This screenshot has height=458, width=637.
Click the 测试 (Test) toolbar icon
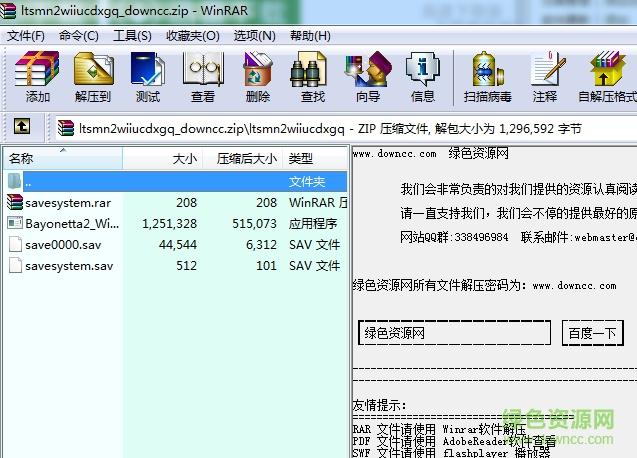click(x=147, y=77)
